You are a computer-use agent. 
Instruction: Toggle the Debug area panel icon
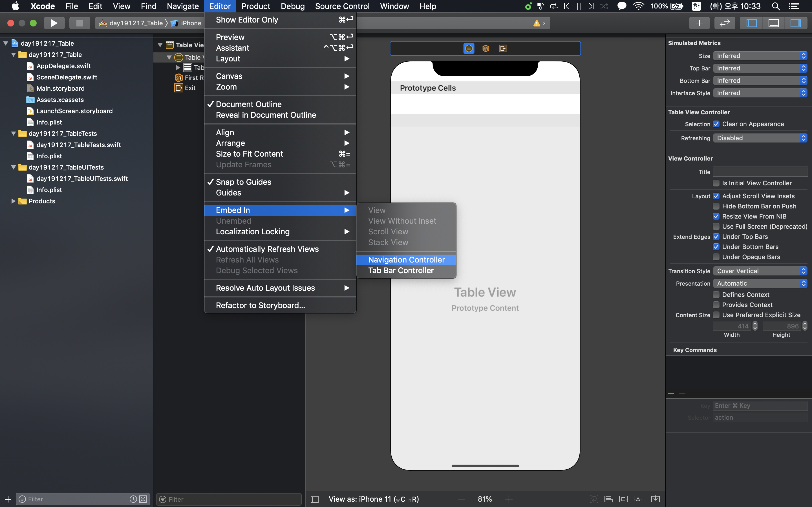(x=773, y=23)
